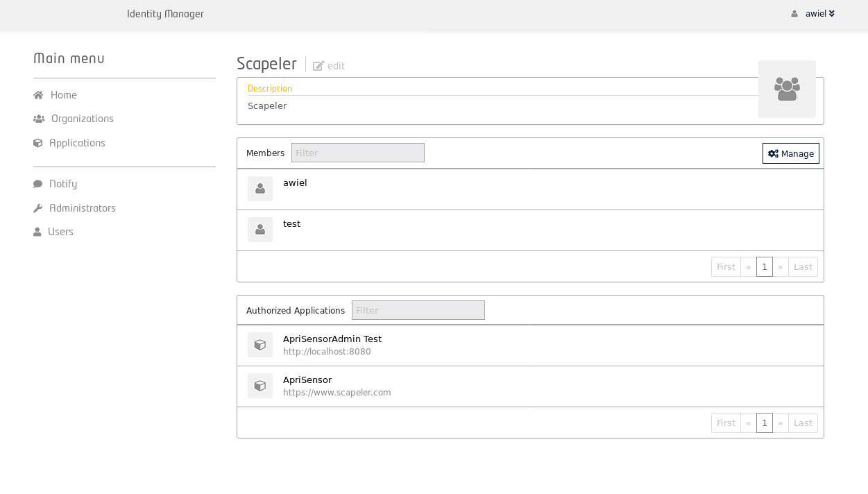Select page 1 in applications pagination
Viewport: 868px width, 494px height.
[x=765, y=423]
